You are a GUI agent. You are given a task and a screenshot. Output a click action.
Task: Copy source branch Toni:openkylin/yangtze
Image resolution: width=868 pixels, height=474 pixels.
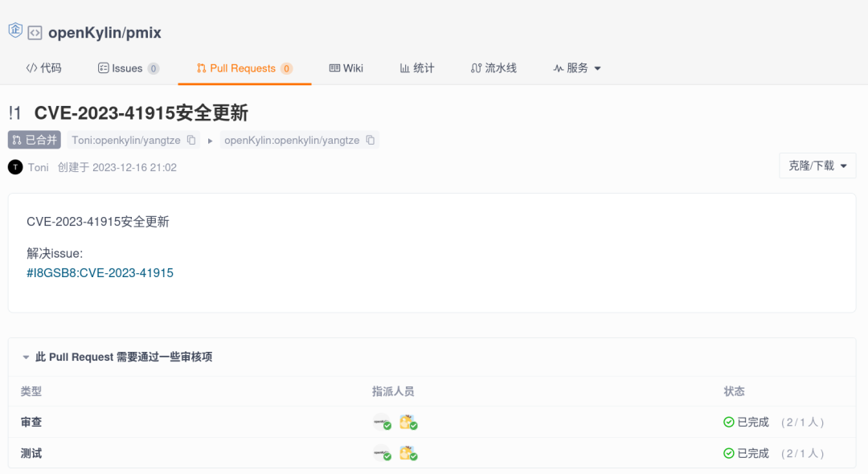(x=191, y=140)
